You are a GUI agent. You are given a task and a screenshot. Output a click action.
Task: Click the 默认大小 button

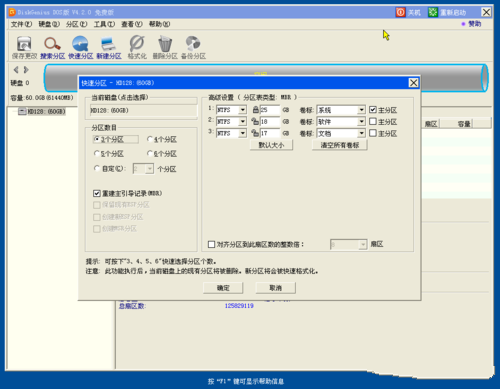271,145
